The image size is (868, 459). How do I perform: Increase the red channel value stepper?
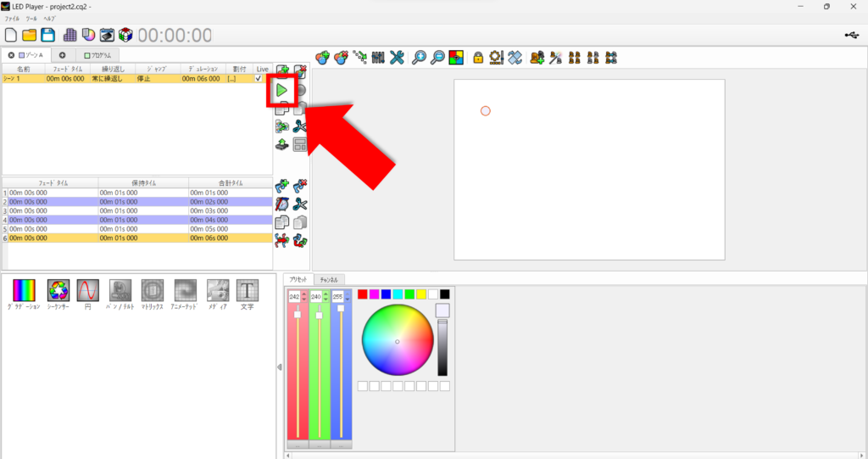(304, 294)
